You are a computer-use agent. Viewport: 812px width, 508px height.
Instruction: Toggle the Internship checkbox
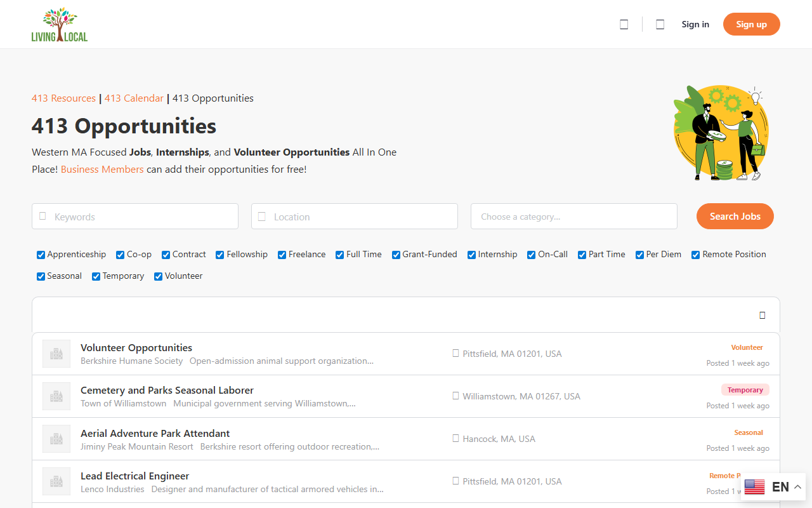click(x=472, y=255)
